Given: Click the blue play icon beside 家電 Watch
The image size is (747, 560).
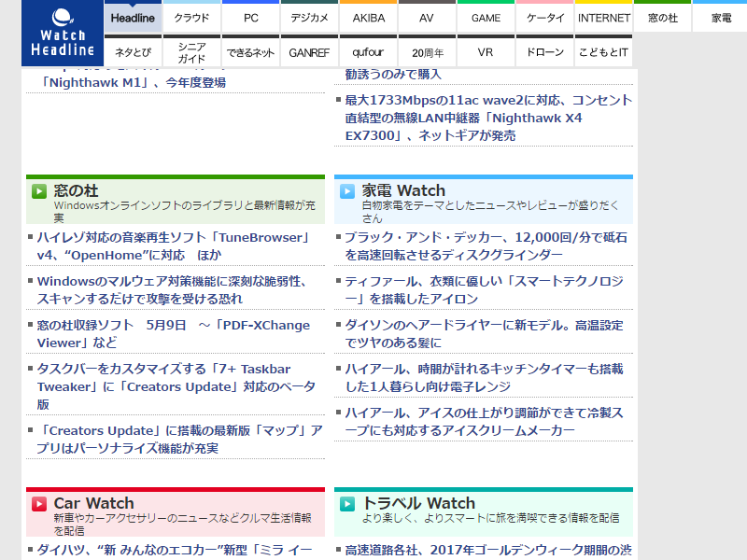Looking at the screenshot, I should [x=348, y=190].
